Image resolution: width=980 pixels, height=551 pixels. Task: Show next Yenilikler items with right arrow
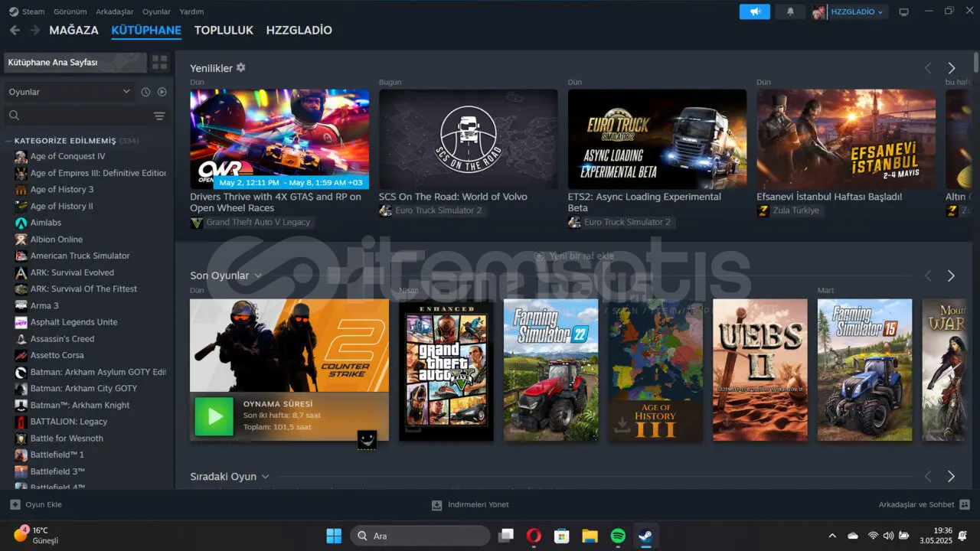pyautogui.click(x=951, y=68)
